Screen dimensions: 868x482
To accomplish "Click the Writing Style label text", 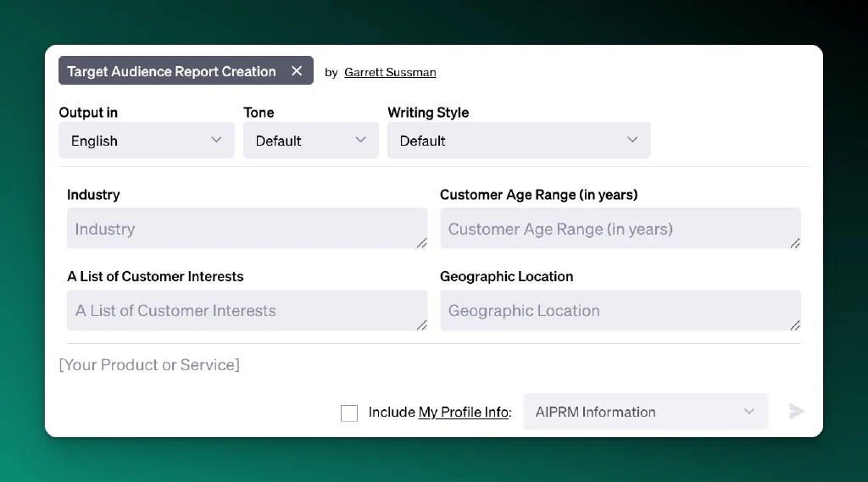I will (428, 113).
